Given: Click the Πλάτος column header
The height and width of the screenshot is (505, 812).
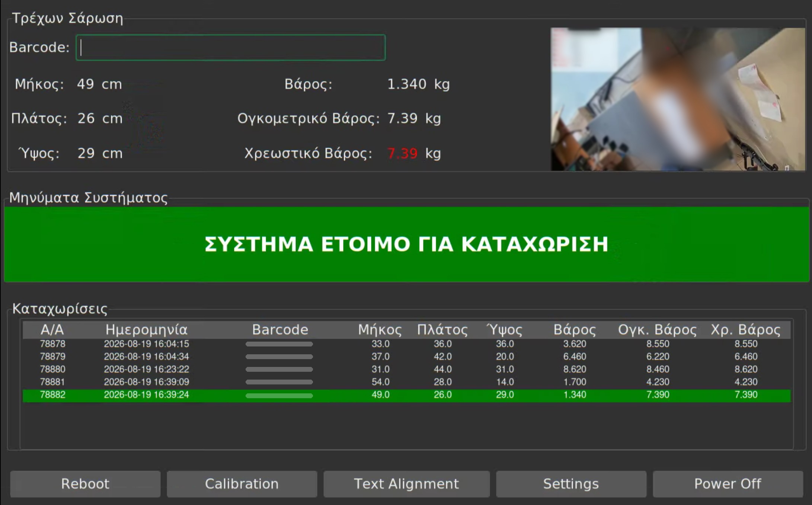Looking at the screenshot, I should (442, 330).
